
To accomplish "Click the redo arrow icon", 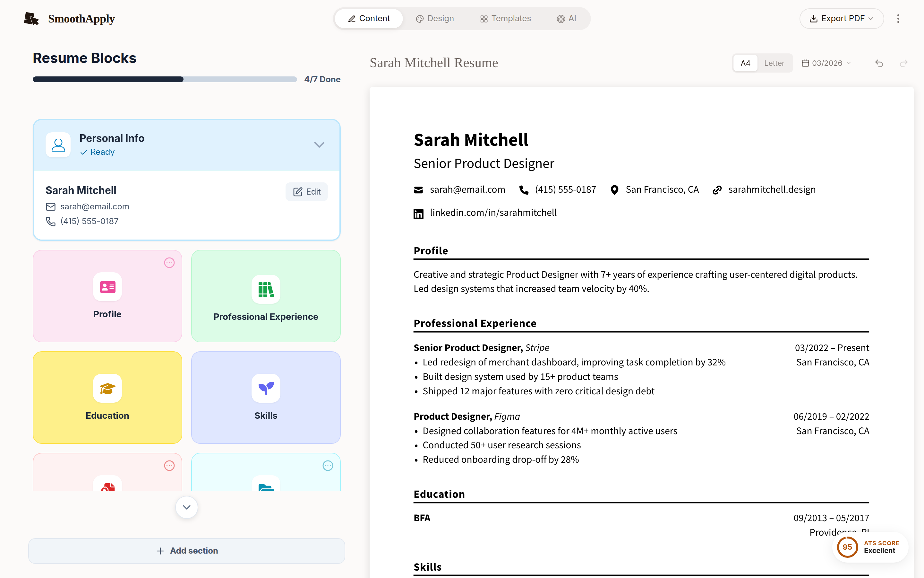I will coord(903,63).
